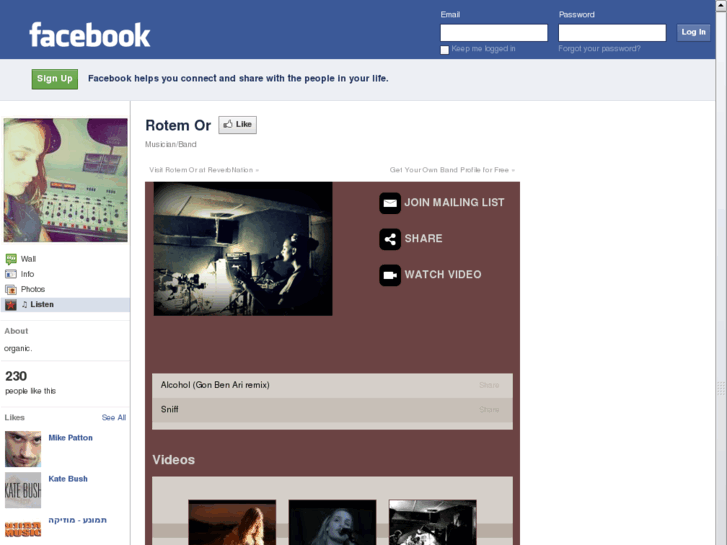The height and width of the screenshot is (545, 727).
Task: Click the Info card icon in sidebar
Action: [11, 274]
